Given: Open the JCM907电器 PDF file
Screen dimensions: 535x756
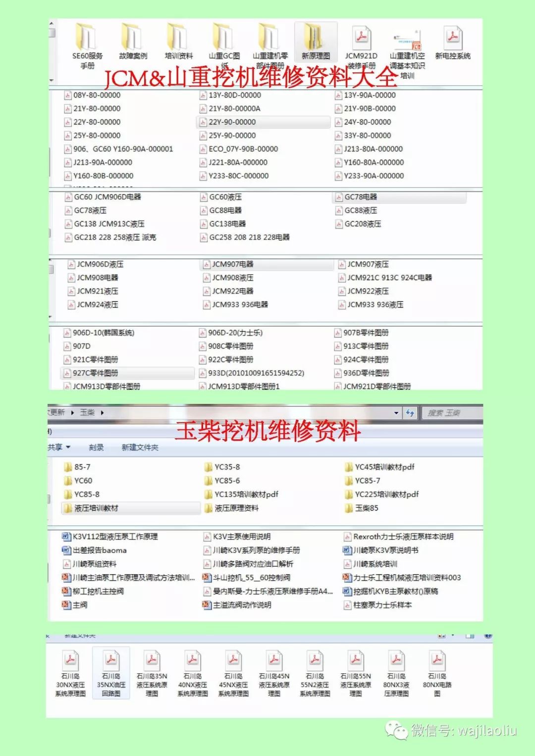Looking at the screenshot, I should pyautogui.click(x=231, y=264).
